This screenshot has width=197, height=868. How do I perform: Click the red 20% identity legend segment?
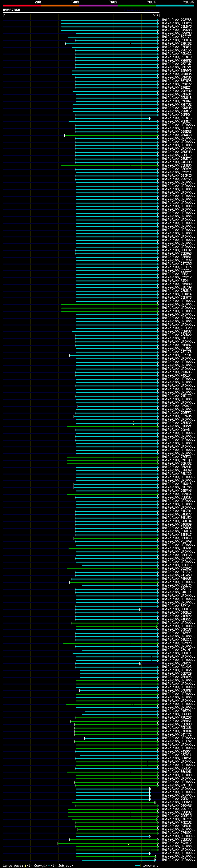click(22, 6)
